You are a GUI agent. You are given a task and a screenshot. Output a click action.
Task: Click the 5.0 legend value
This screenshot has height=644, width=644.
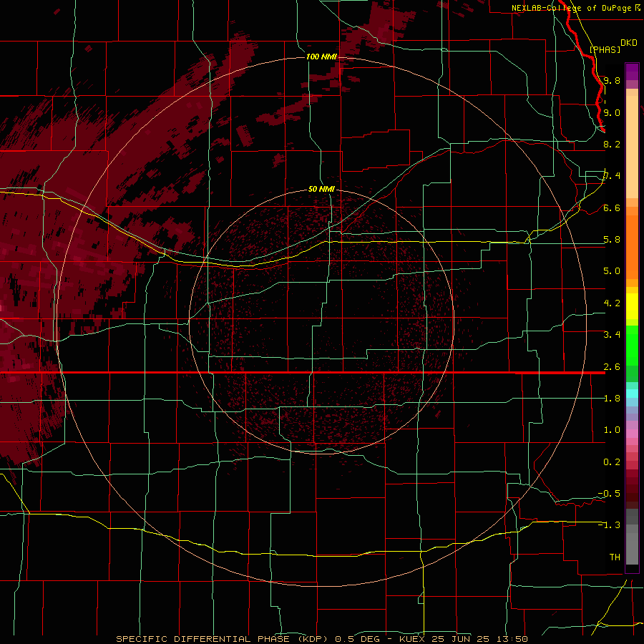[612, 271]
